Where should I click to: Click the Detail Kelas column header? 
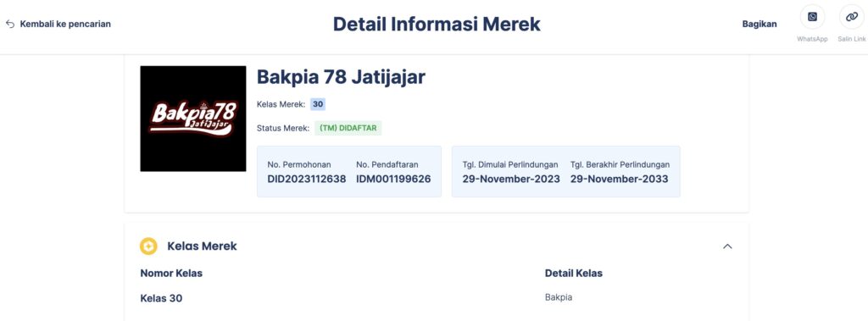click(x=574, y=273)
